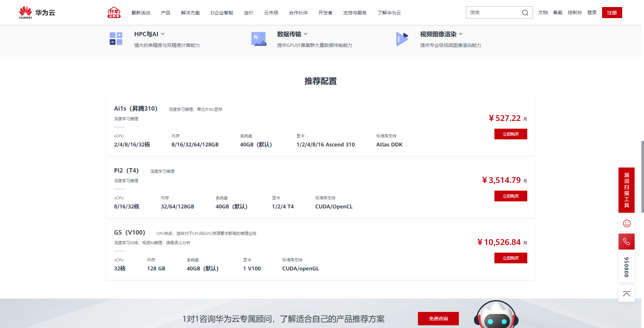Screen dimensions: 644x328
Task: Click the HPC与AI grid icon
Action: tap(116, 39)
